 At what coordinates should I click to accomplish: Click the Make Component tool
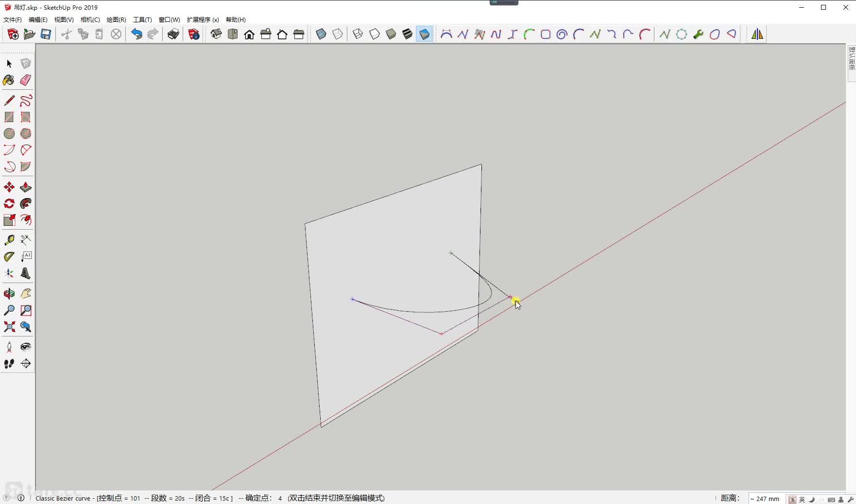[x=26, y=64]
